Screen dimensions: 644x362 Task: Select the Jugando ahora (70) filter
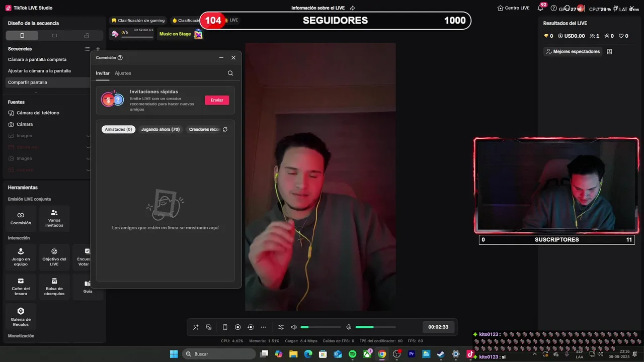point(160,129)
